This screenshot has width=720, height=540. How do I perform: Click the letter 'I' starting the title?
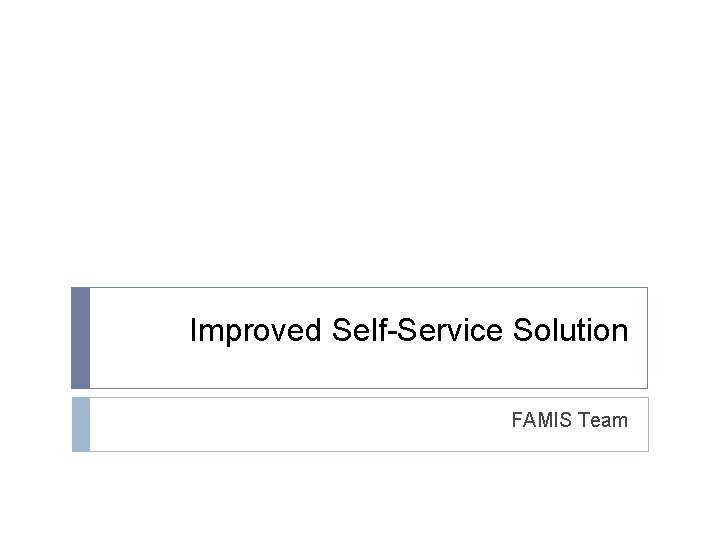point(193,329)
